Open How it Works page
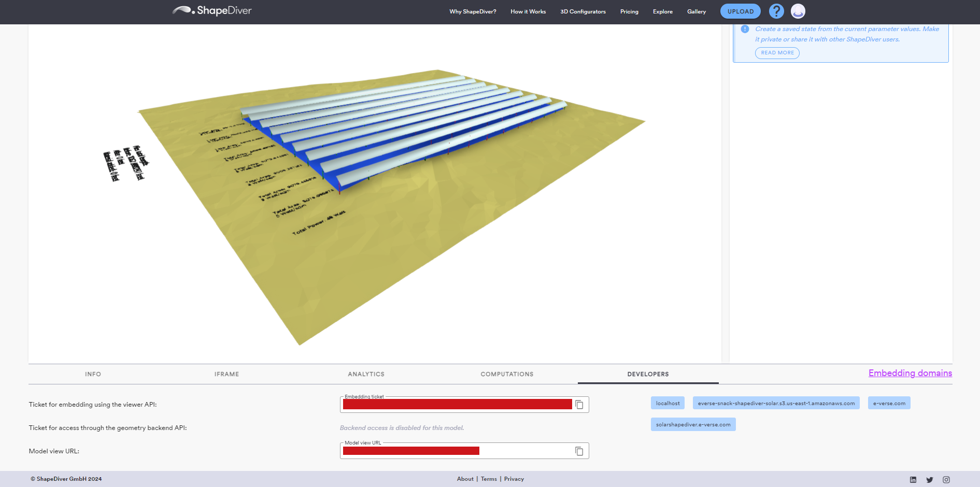 [528, 11]
